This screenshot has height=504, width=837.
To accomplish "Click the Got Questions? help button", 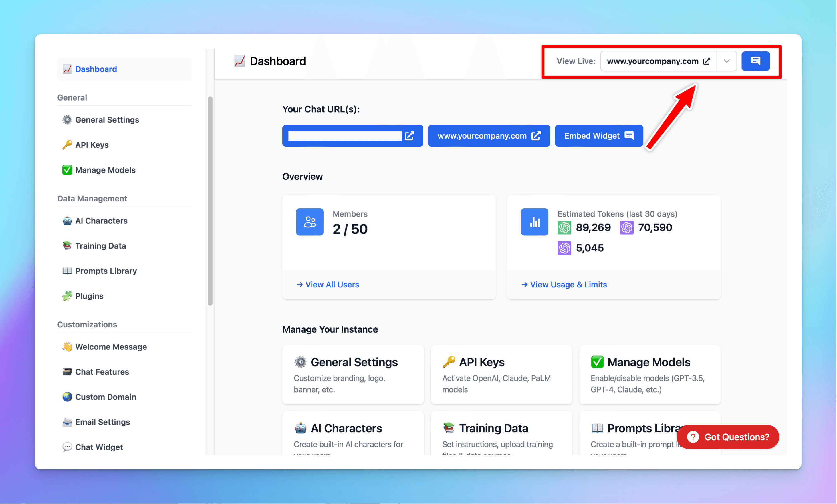I will 727,437.
